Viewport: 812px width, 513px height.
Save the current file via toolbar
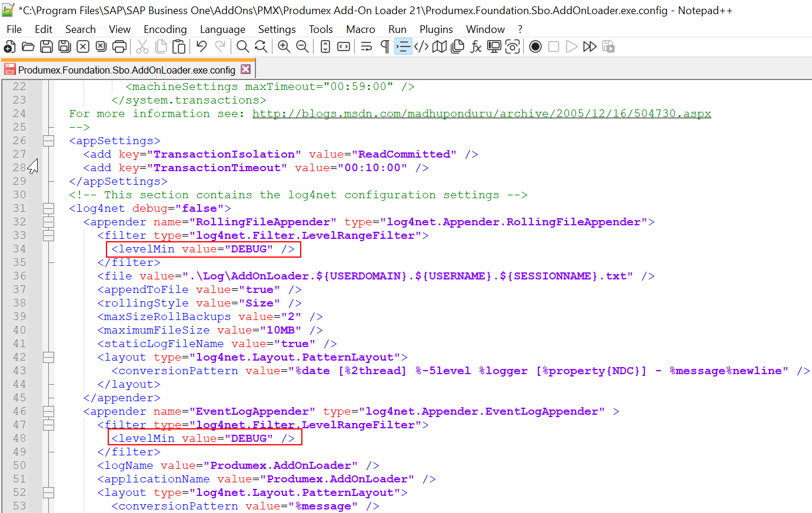point(46,46)
